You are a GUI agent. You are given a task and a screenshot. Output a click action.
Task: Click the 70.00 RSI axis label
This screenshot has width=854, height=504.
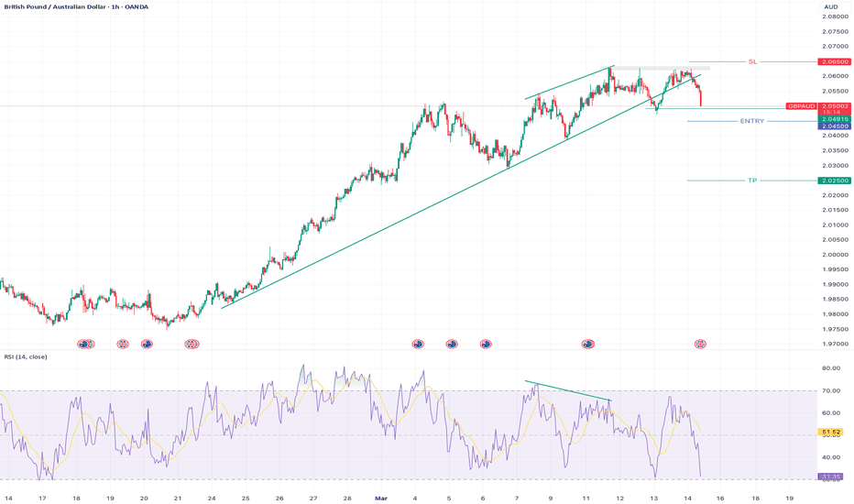pyautogui.click(x=830, y=390)
